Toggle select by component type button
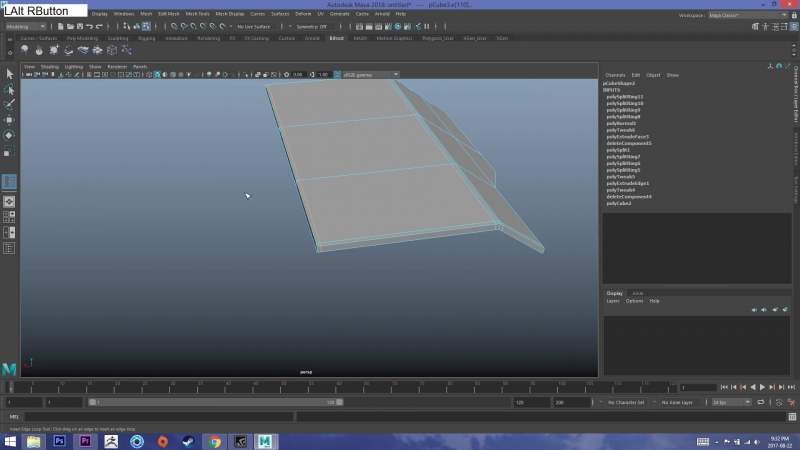The height and width of the screenshot is (450, 800). (x=146, y=27)
